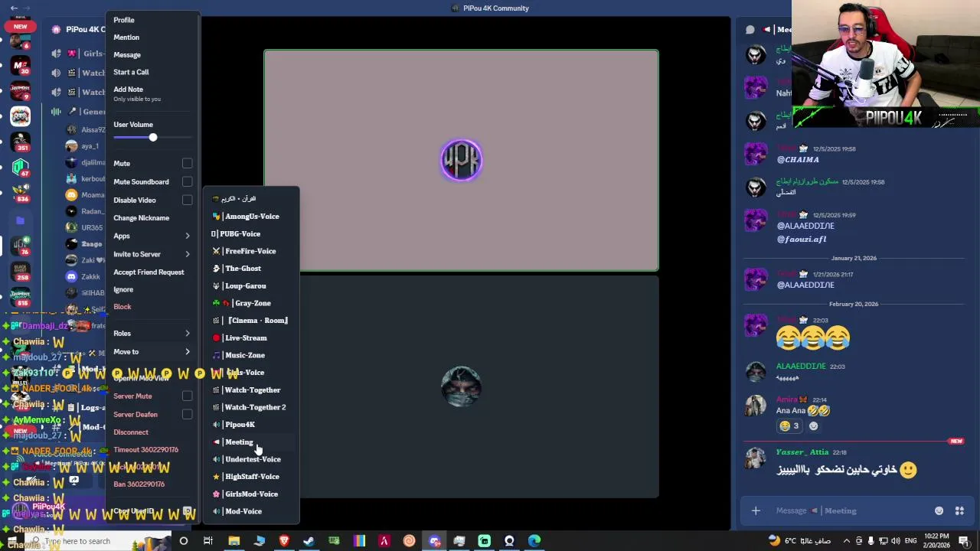Open Profile from the user context menu
980x551 pixels.
click(x=124, y=20)
